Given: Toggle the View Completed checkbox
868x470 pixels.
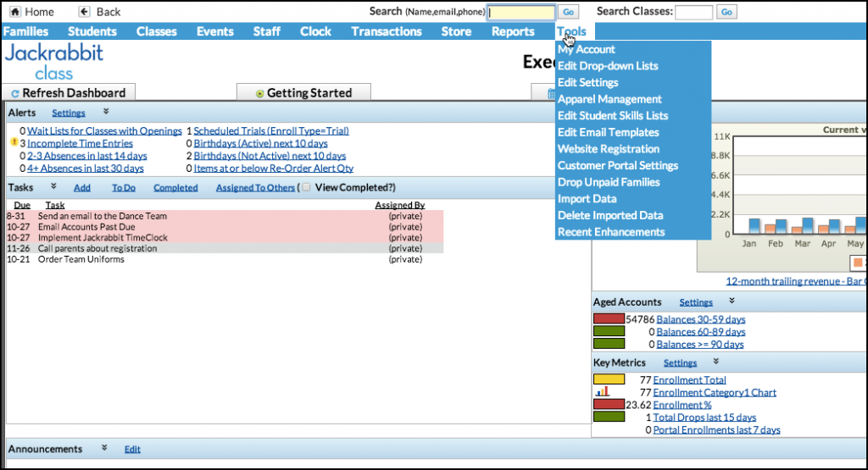Looking at the screenshot, I should pyautogui.click(x=306, y=187).
